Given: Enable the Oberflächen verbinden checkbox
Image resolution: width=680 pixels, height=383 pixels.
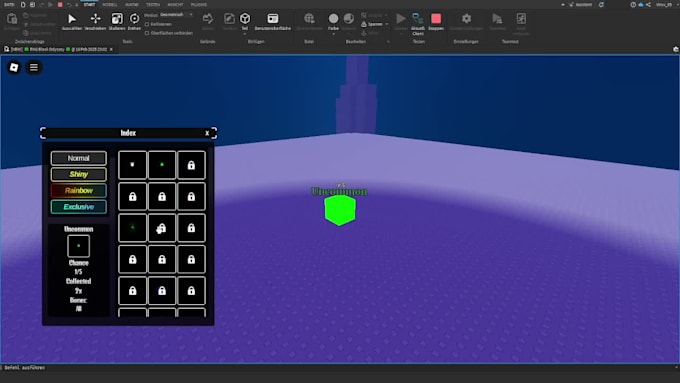Looking at the screenshot, I should point(147,33).
